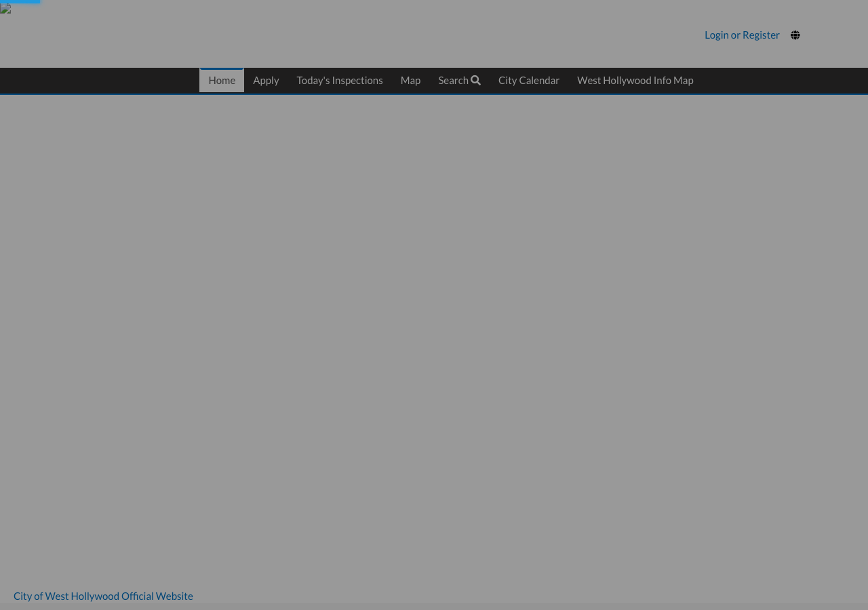Open the globe language selector icon
The image size is (868, 610).
pyautogui.click(x=795, y=35)
